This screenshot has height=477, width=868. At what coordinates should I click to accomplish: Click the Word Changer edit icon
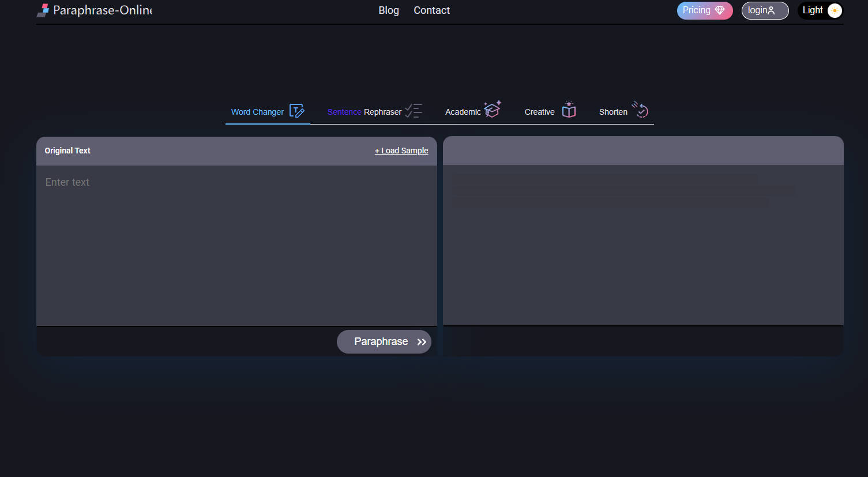[296, 111]
